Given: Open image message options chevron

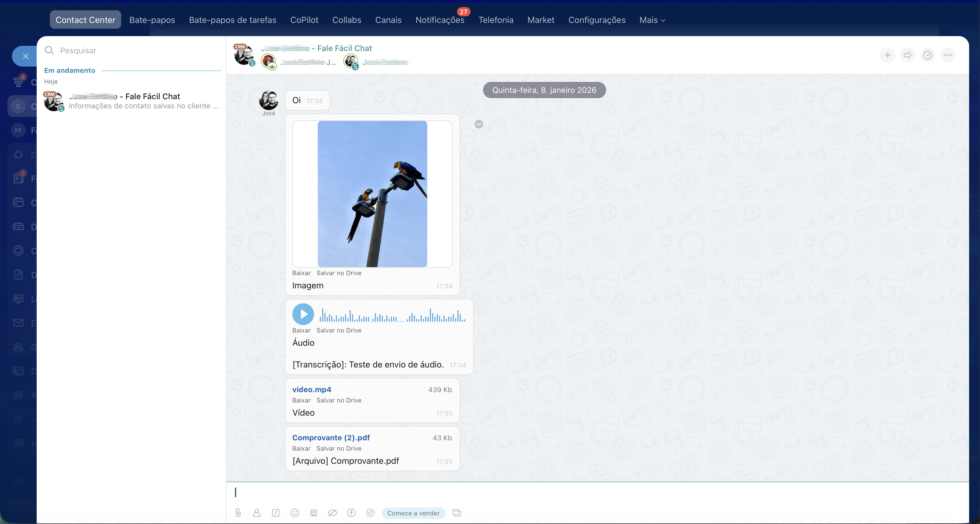Looking at the screenshot, I should tap(479, 124).
